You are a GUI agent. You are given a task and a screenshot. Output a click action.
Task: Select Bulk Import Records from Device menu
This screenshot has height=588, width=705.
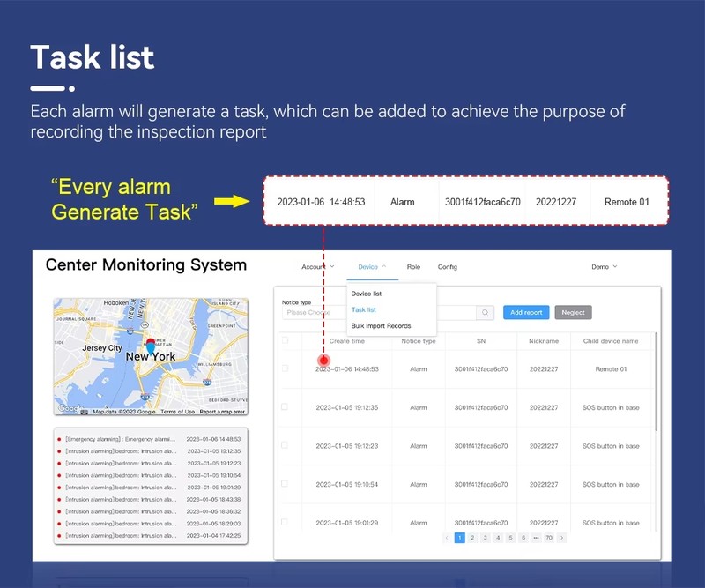tap(381, 326)
